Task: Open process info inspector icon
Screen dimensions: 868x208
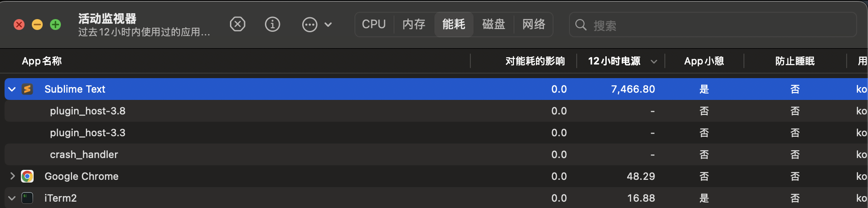Action: tap(272, 24)
